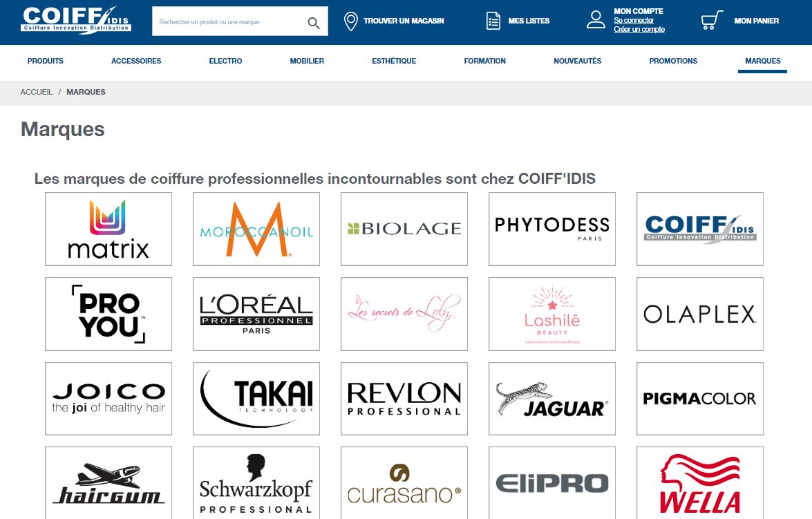
Task: Select the Lashilé Beauty brand tile
Action: pos(552,314)
